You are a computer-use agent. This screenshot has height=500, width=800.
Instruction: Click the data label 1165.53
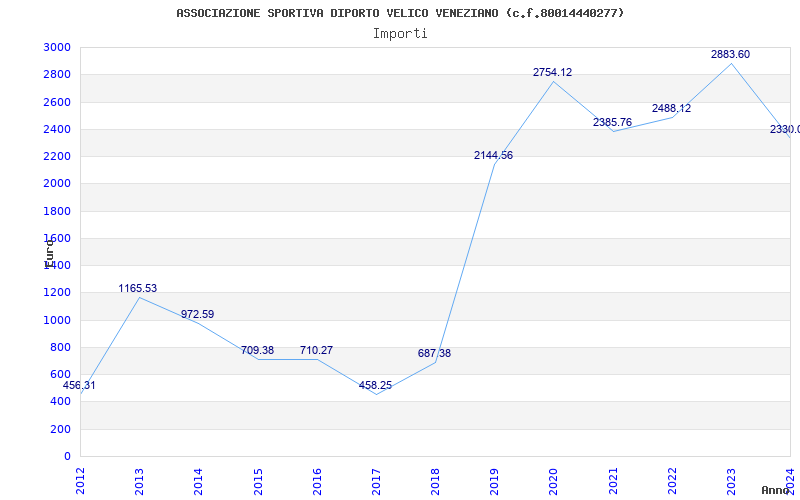tap(138, 288)
